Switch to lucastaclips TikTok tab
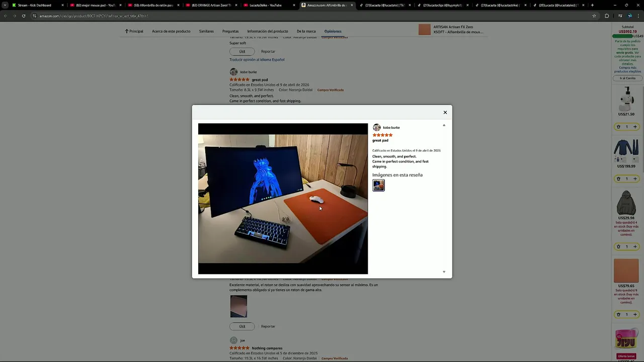The height and width of the screenshot is (362, 644). [x=443, y=5]
